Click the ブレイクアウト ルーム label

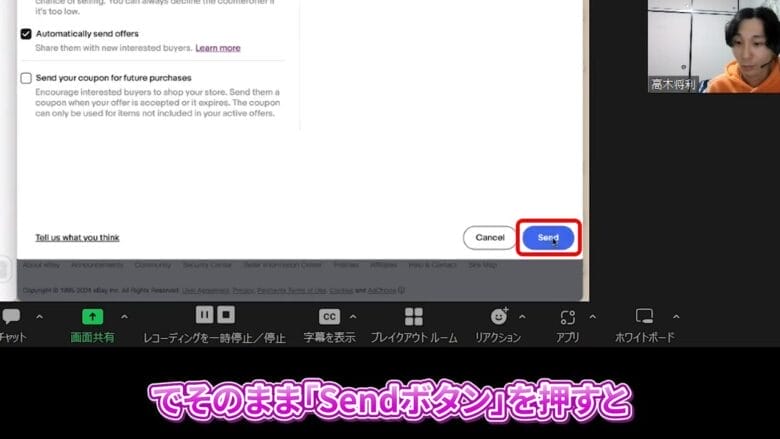pyautogui.click(x=414, y=338)
